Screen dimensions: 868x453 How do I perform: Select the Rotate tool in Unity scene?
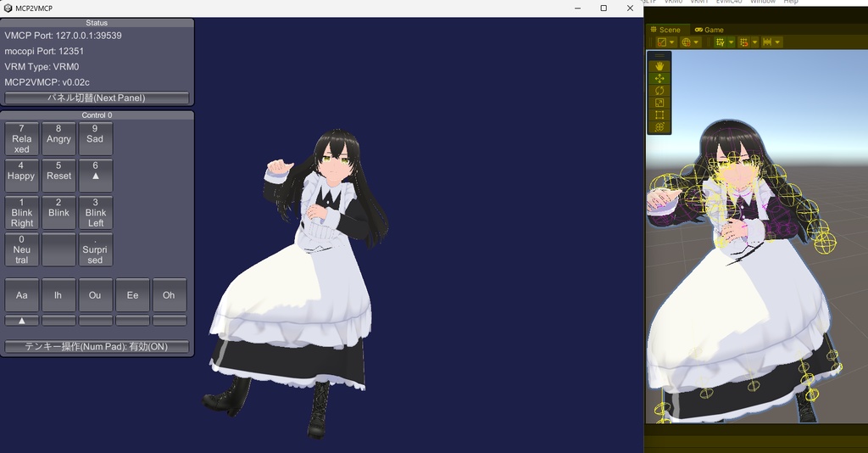[659, 90]
